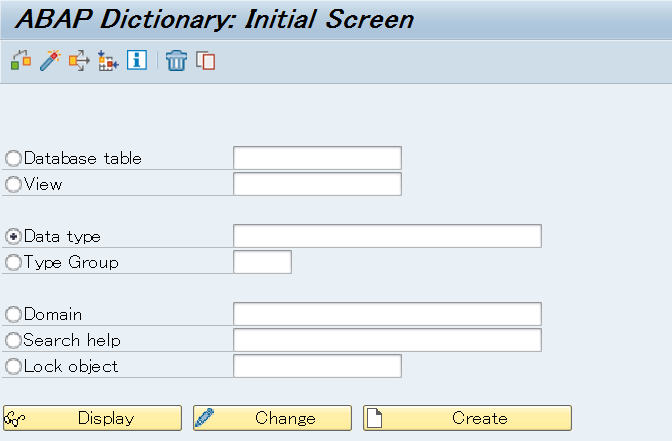
Task: Click the Domain name input field
Action: [x=387, y=314]
